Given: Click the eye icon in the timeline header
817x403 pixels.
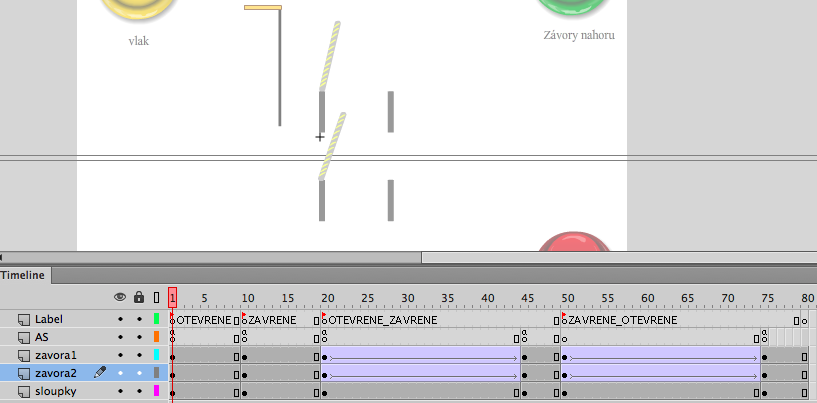Looking at the screenshot, I should [120, 297].
